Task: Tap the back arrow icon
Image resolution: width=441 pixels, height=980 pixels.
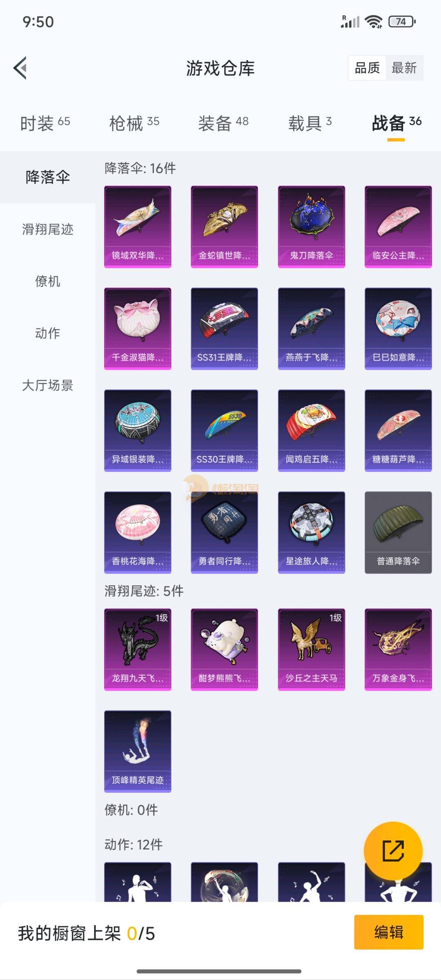Action: point(20,68)
